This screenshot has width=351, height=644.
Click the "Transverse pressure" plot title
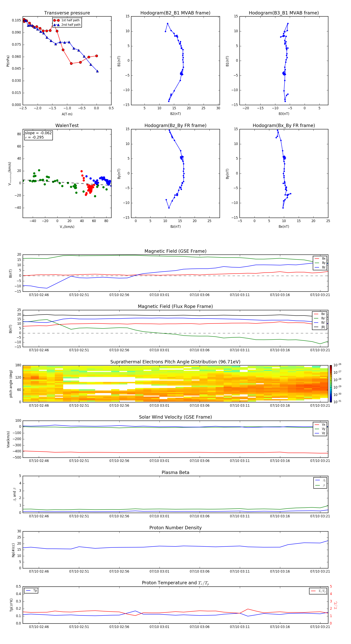[67, 13]
